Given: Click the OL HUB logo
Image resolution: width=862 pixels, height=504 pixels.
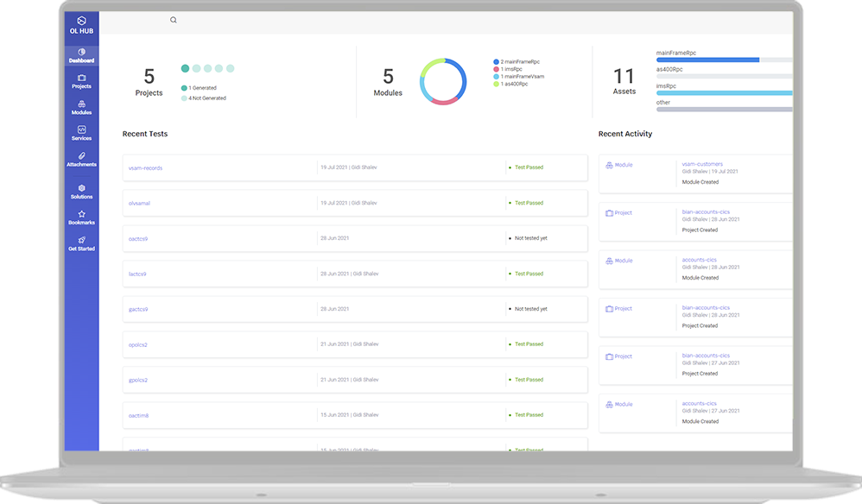Looking at the screenshot, I should (x=80, y=24).
